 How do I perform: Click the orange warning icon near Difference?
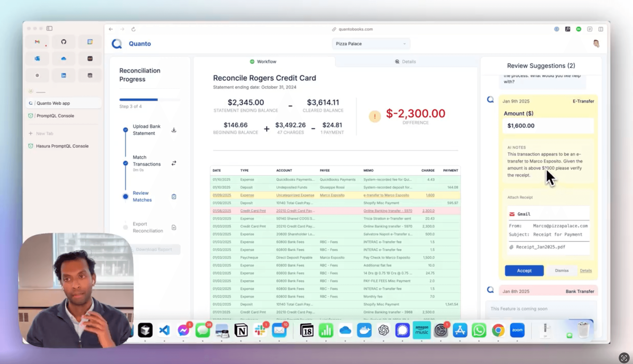click(375, 117)
